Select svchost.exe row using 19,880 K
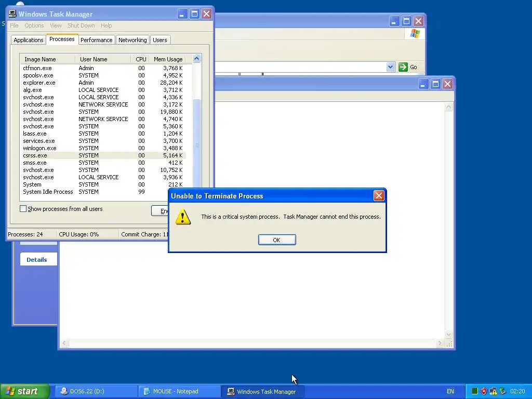532x399 pixels. (103, 112)
